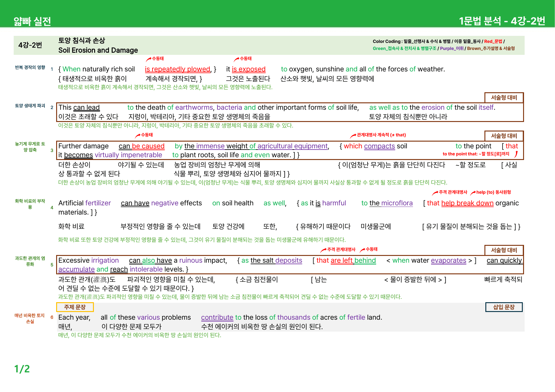Click the purple word 'contribute' in sentence 6

(217, 318)
